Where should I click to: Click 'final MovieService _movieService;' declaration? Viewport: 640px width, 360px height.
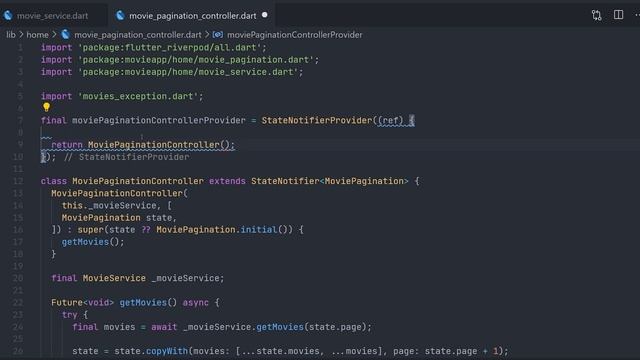click(x=138, y=278)
